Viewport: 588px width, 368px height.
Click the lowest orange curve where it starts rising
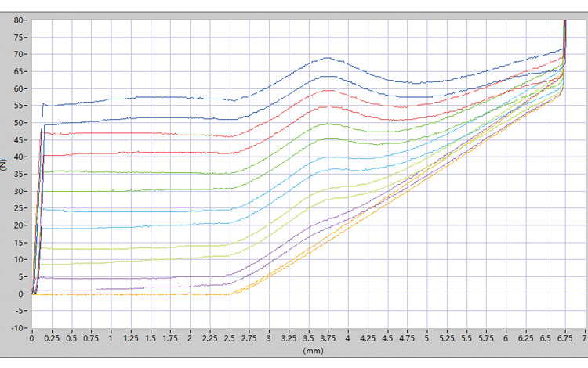pos(234,293)
